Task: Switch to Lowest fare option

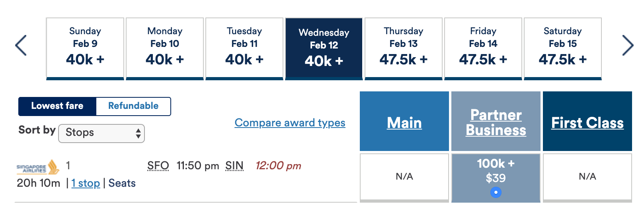Action: [x=57, y=106]
